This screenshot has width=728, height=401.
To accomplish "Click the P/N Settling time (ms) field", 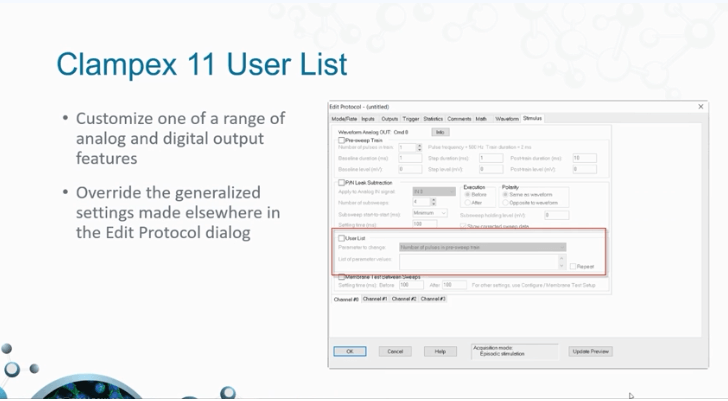I will pyautogui.click(x=424, y=224).
